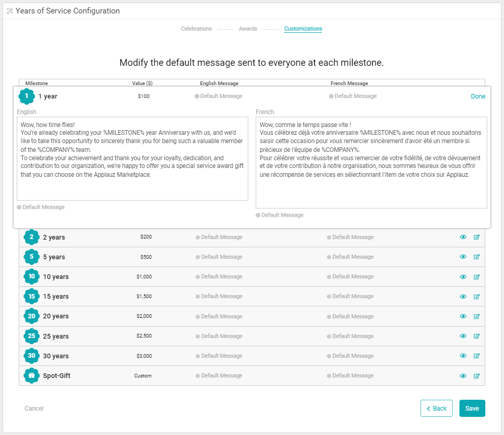Expand the 5 years row via edit icon
The height and width of the screenshot is (435, 504).
477,257
